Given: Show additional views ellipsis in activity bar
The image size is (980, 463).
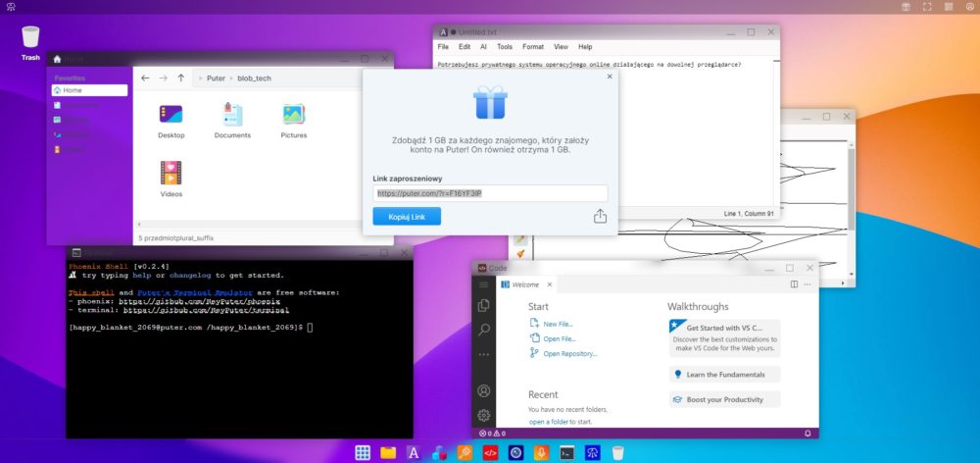Looking at the screenshot, I should coord(484,355).
